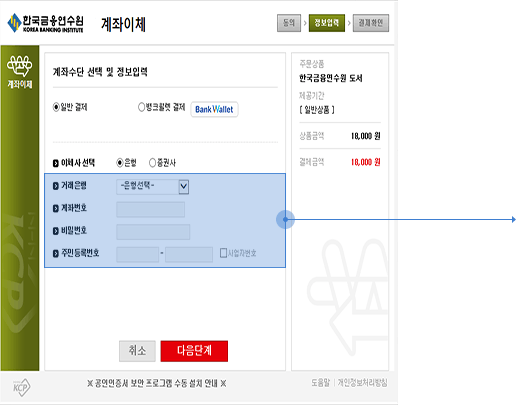Click first 주민등록번호 input box
The height and width of the screenshot is (405, 516).
137,254
